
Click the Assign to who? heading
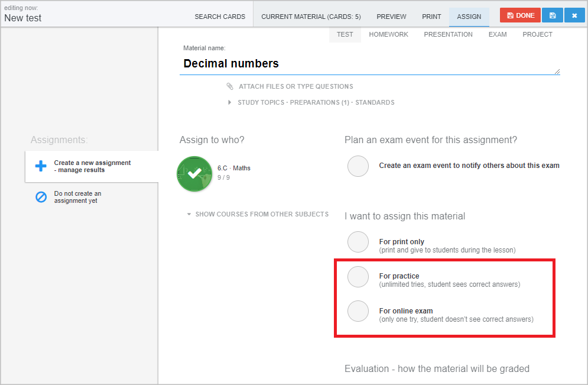(212, 140)
